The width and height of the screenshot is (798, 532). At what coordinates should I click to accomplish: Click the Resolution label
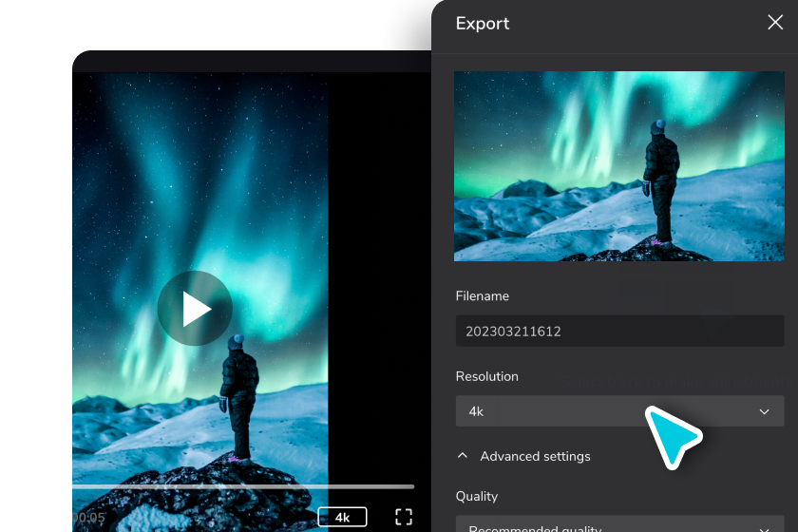pos(487,376)
